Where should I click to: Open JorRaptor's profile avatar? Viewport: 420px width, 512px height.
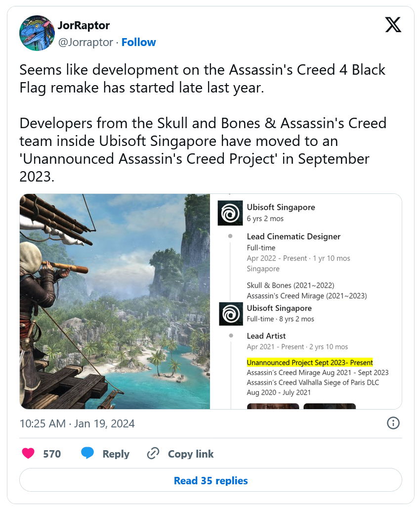click(x=37, y=33)
